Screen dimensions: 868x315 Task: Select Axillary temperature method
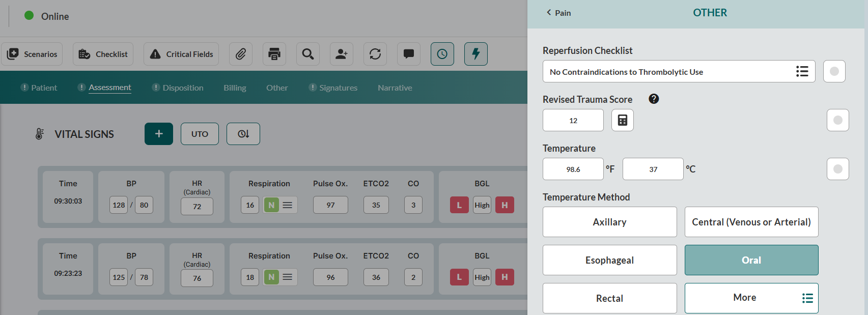coord(610,222)
